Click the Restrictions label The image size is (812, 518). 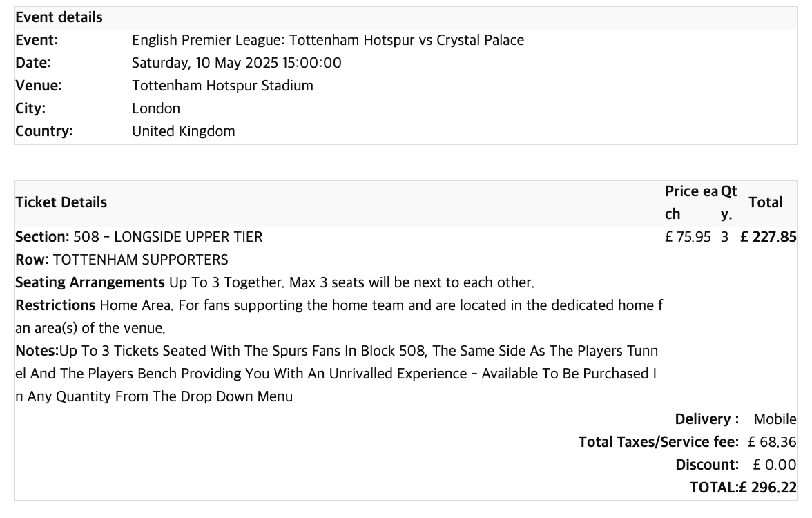tap(55, 305)
